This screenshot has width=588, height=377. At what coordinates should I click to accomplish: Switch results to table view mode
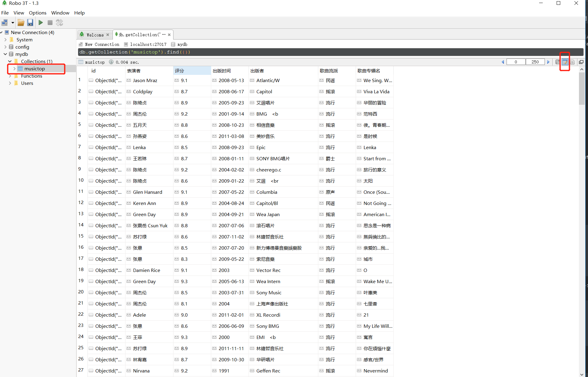tap(565, 62)
